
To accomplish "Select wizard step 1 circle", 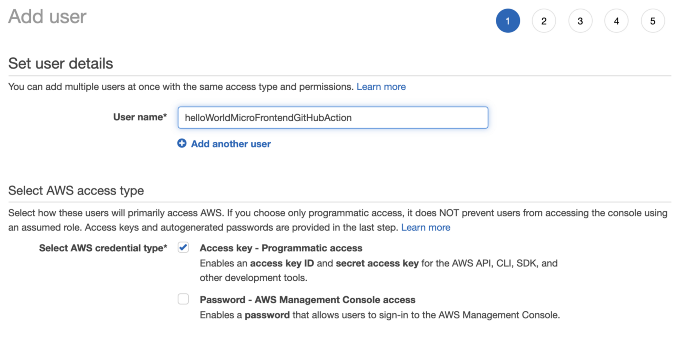I will point(508,21).
